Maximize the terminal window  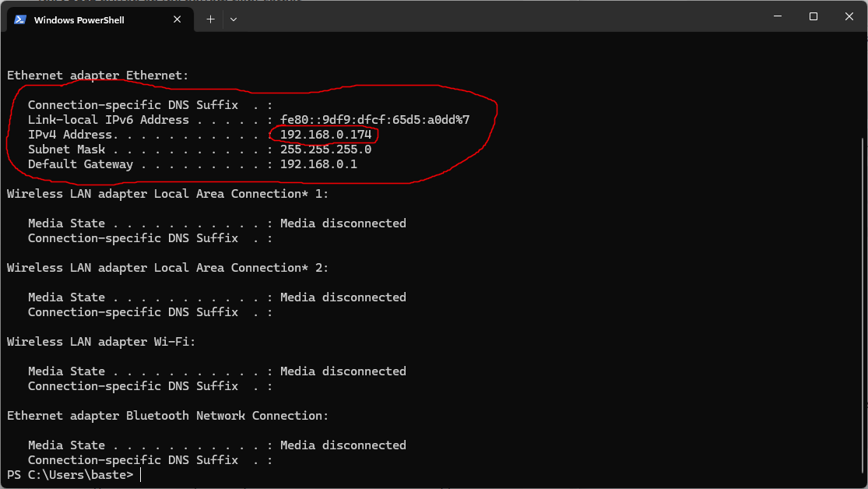[813, 16]
